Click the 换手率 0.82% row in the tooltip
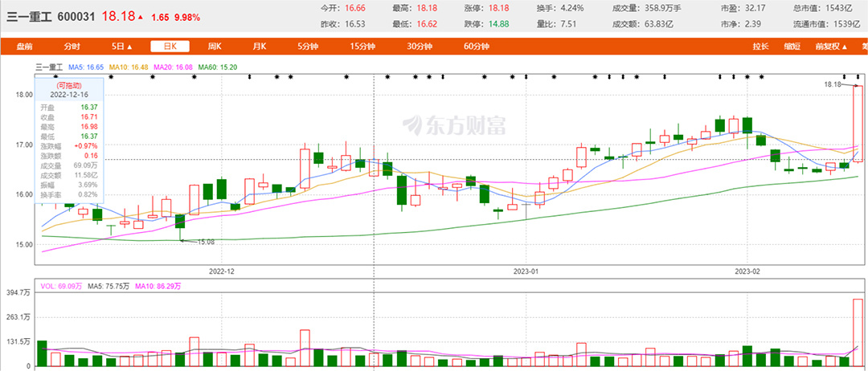868x371 pixels. pyautogui.click(x=69, y=194)
